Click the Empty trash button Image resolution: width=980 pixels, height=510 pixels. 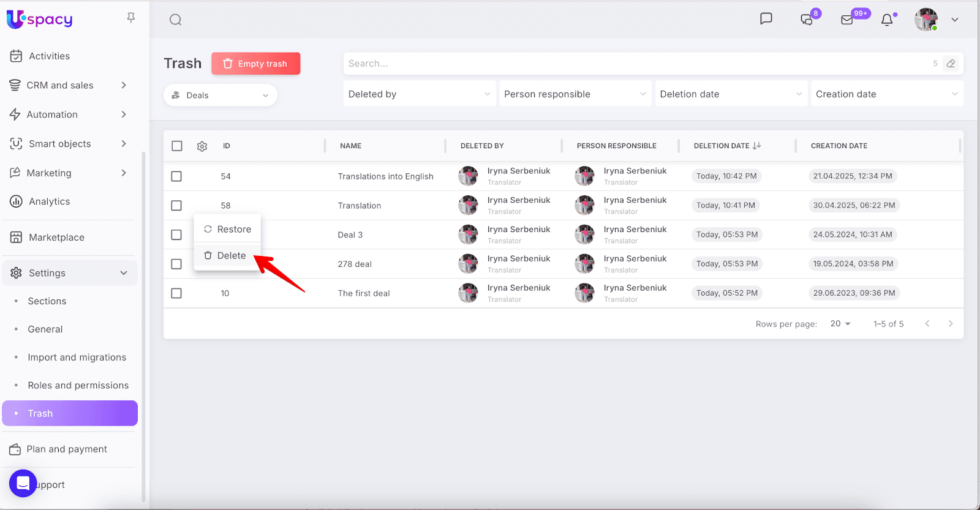[256, 64]
